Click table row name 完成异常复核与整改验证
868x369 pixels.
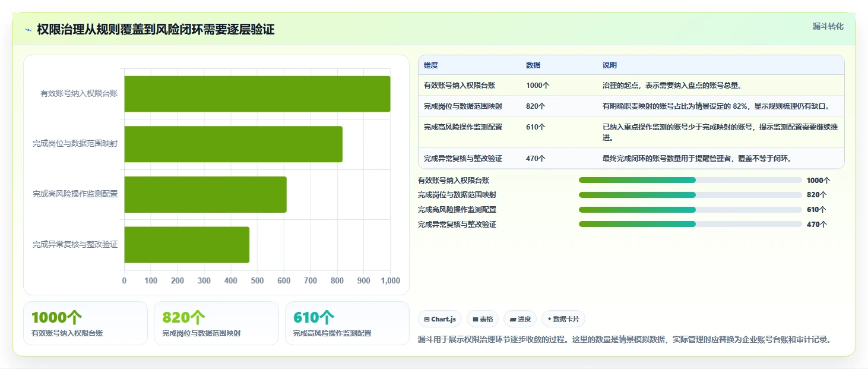(x=463, y=159)
